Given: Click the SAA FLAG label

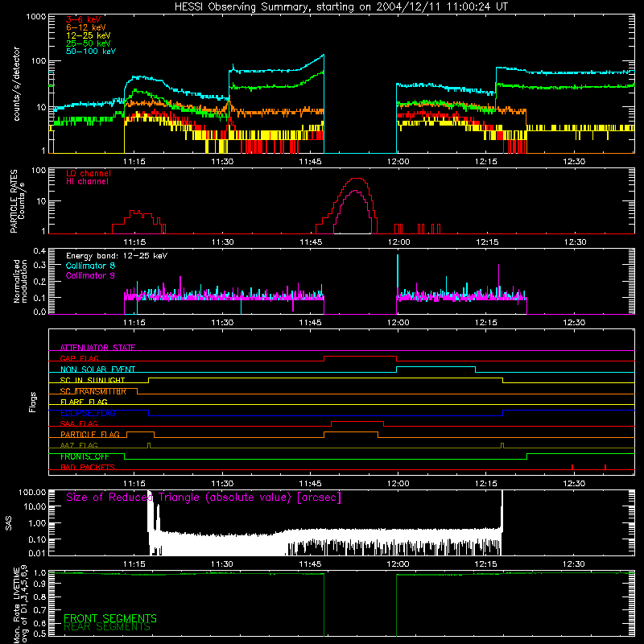Looking at the screenshot, I should (79, 423).
